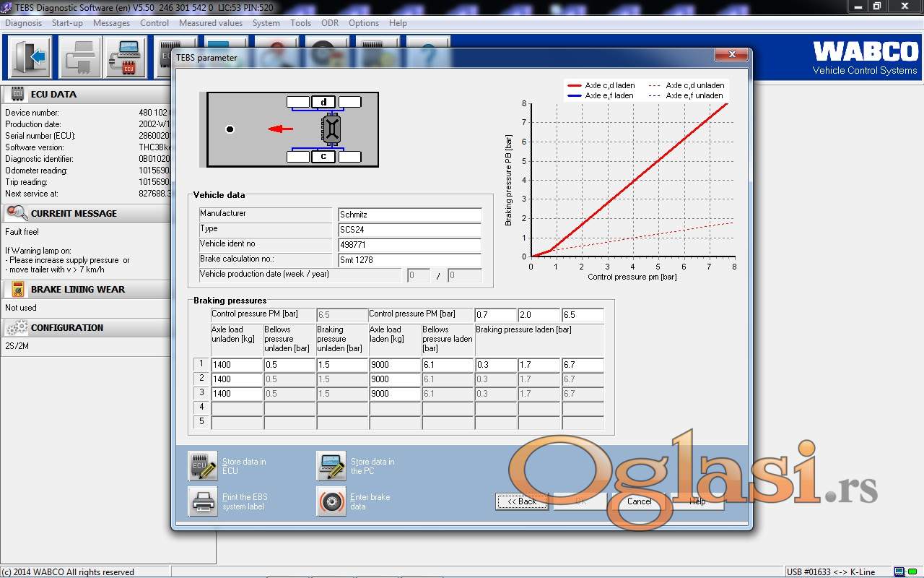
Task: Open the Messages menu
Action: click(111, 23)
